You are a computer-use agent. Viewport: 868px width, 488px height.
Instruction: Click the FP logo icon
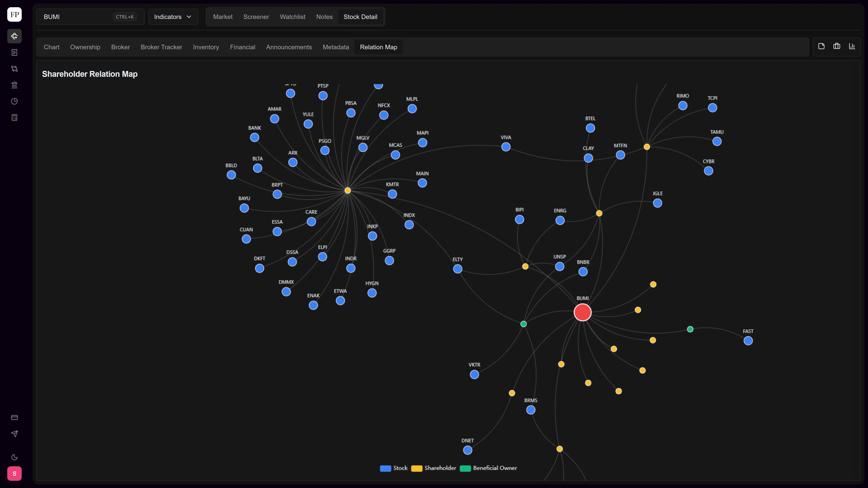[14, 14]
